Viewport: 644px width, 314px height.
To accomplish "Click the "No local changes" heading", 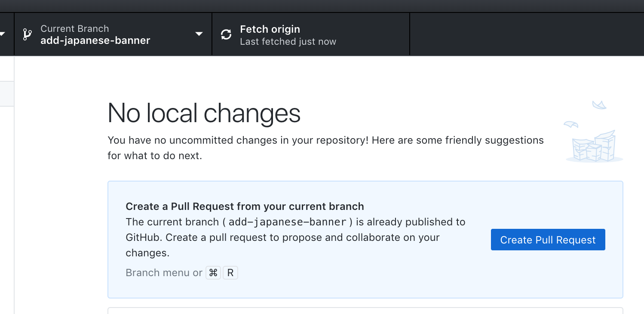I will tap(204, 113).
